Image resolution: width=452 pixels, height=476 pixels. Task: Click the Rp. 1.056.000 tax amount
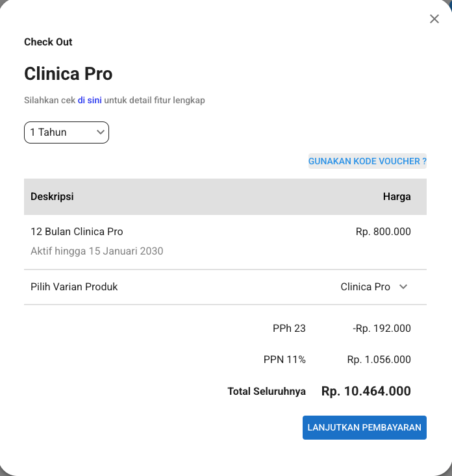tap(379, 359)
